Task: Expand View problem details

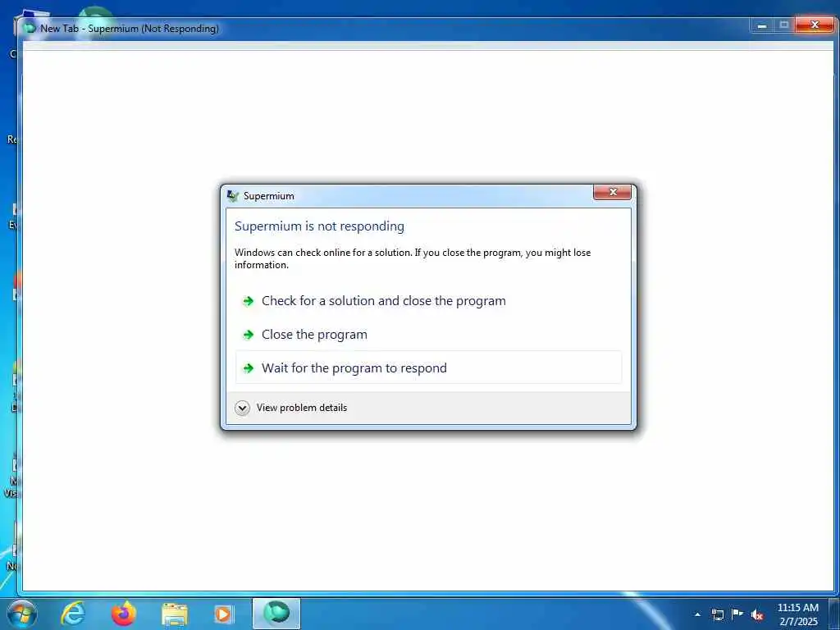Action: [x=291, y=408]
